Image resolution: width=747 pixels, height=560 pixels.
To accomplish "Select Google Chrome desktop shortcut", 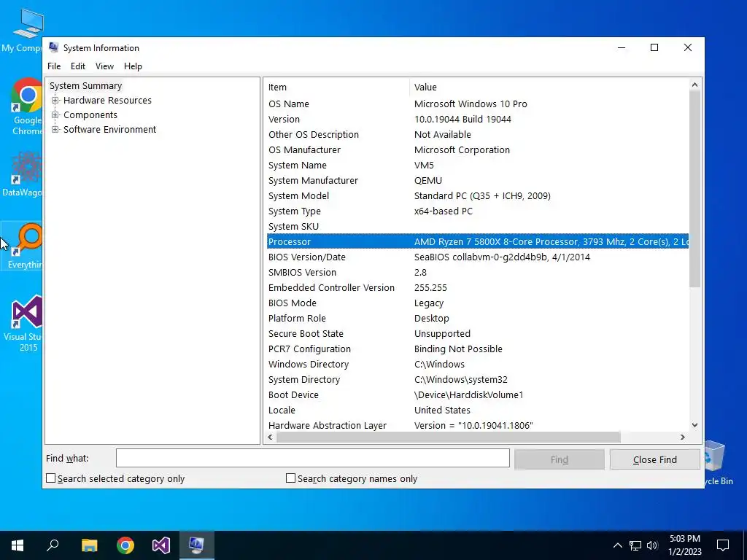I will (26, 106).
